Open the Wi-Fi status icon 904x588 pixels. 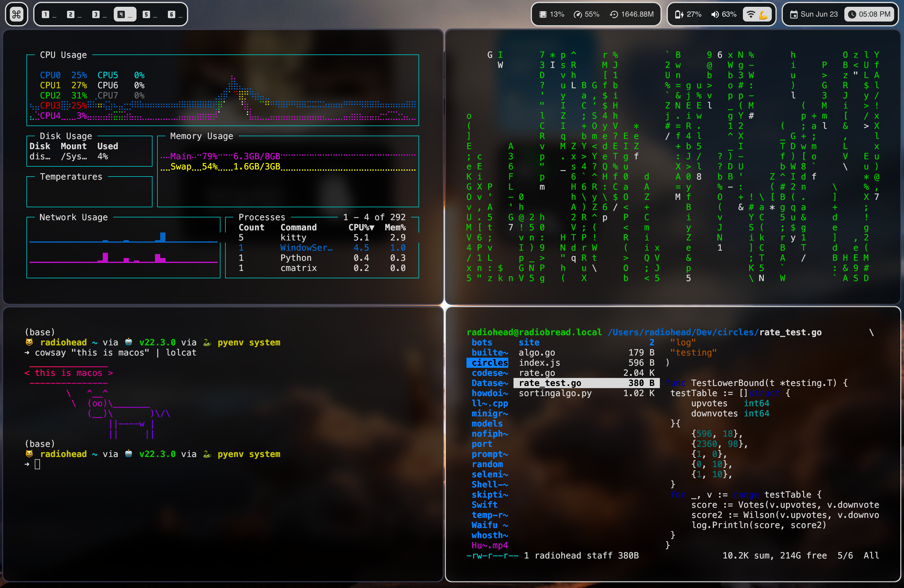coord(751,14)
